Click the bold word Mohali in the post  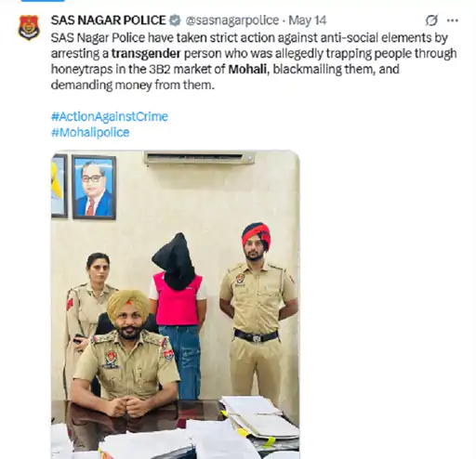tap(247, 69)
